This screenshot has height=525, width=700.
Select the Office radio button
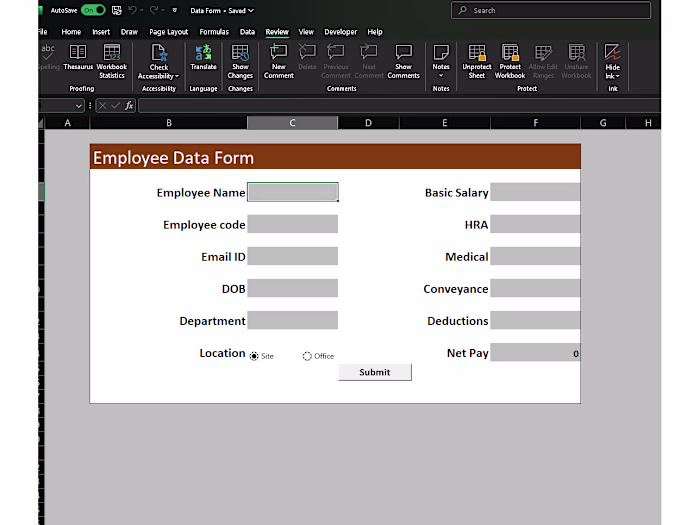tap(307, 356)
